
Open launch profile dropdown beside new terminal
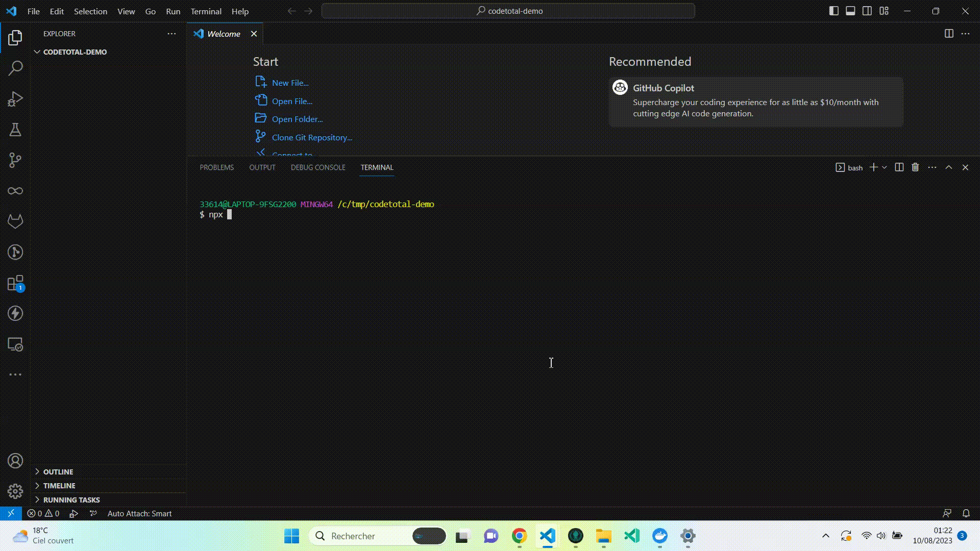tap(885, 167)
